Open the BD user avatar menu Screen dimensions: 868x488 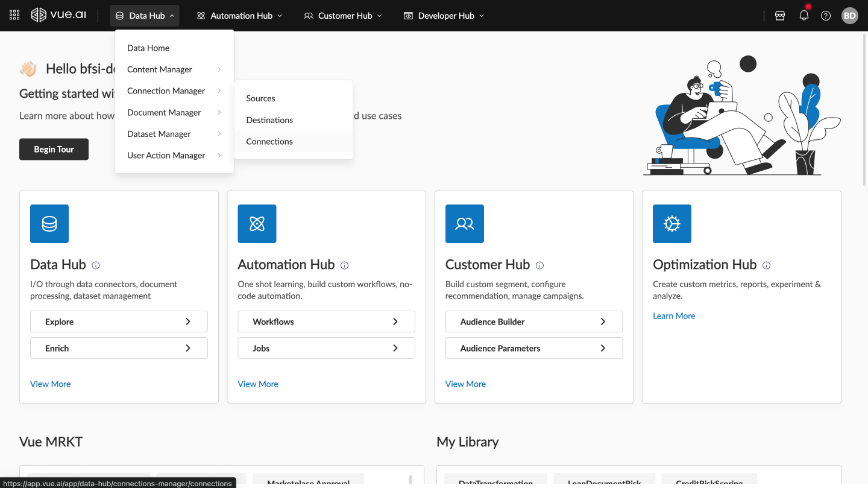click(x=849, y=16)
